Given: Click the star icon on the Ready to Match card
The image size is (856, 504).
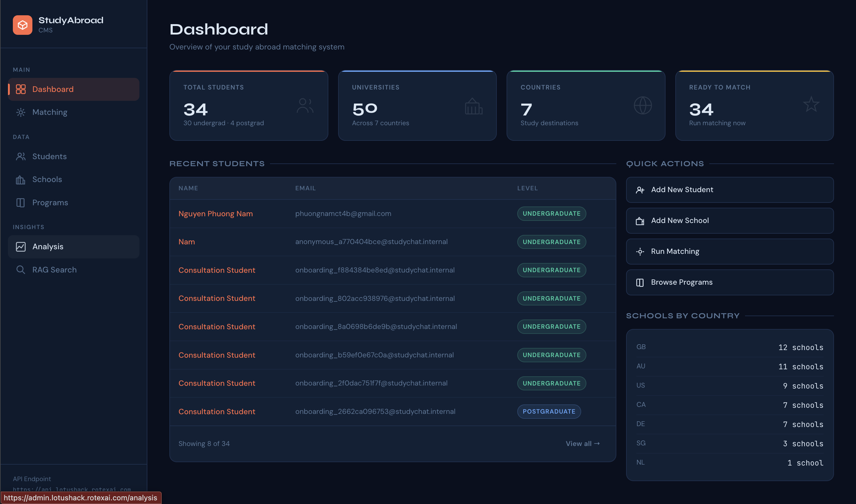Looking at the screenshot, I should tap(811, 104).
